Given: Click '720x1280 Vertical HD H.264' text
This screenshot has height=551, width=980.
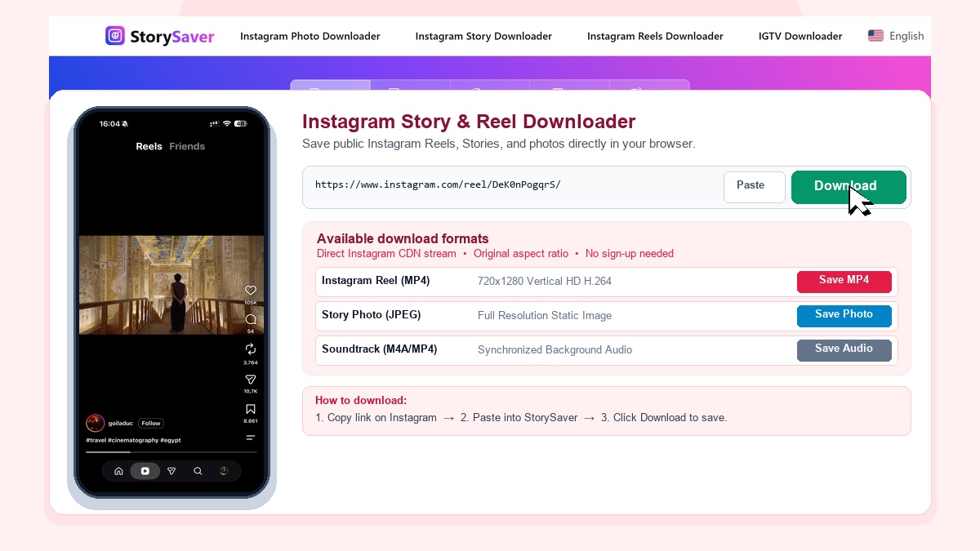Looking at the screenshot, I should pos(545,281).
